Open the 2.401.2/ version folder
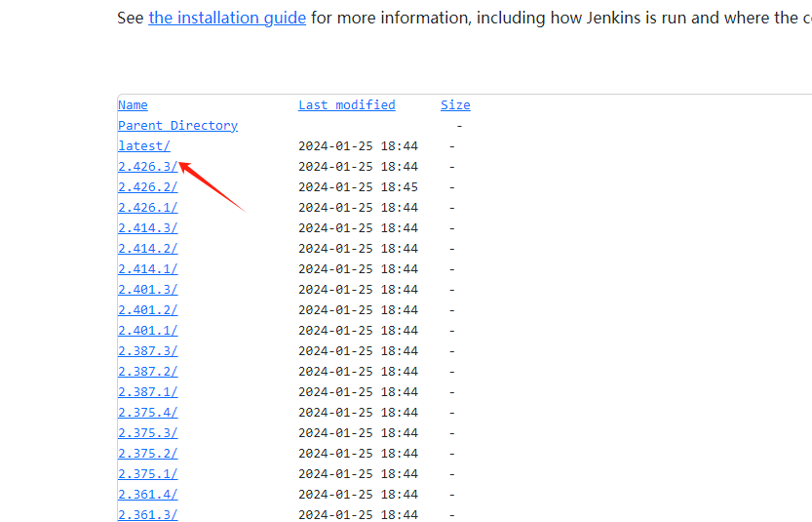Screen dimensions: 812x522 tap(147, 310)
